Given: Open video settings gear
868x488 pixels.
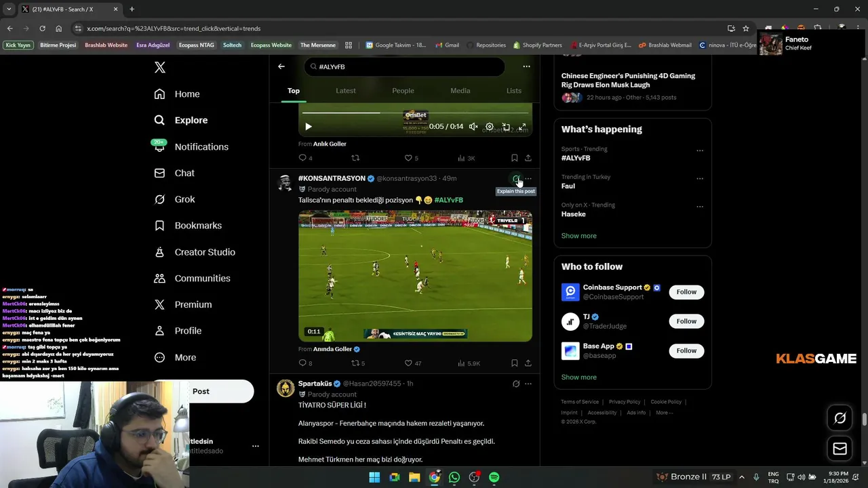Looking at the screenshot, I should 490,127.
